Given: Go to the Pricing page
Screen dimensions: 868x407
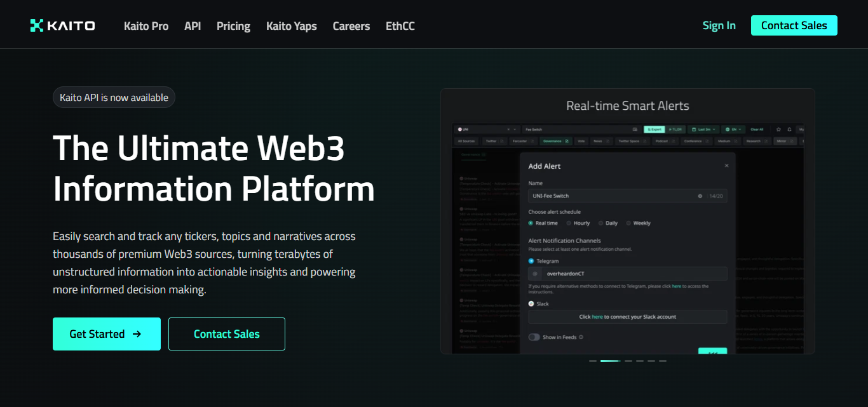Looking at the screenshot, I should click(x=233, y=26).
